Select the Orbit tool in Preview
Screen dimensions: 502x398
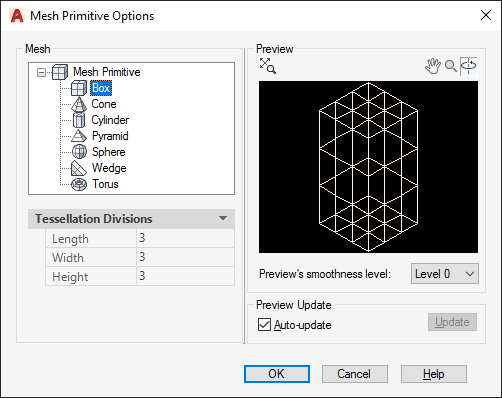[x=468, y=66]
